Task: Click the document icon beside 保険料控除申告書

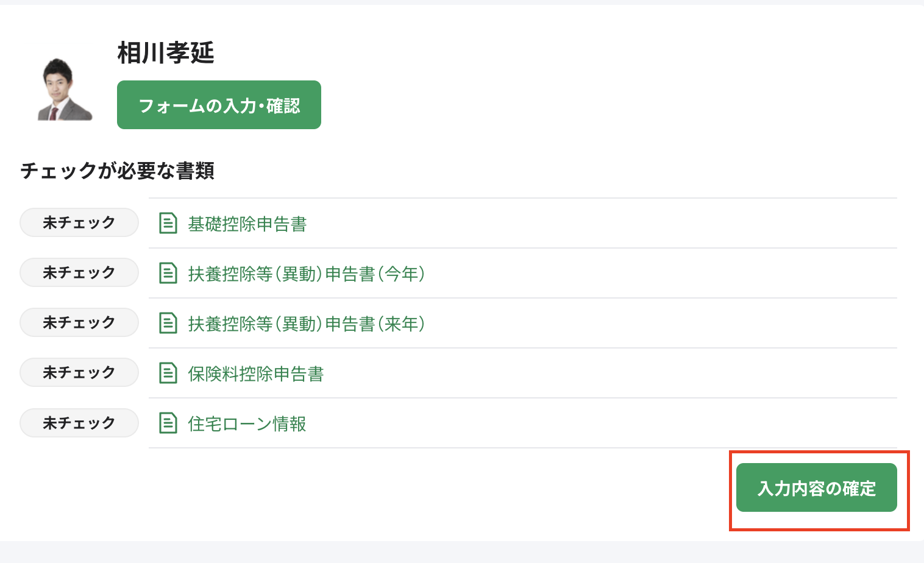Action: [167, 374]
